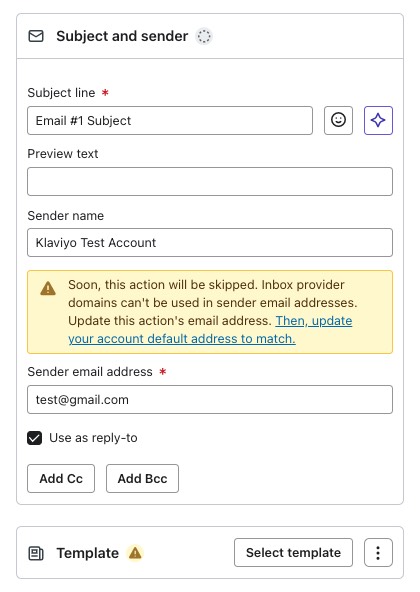Click the warning triangle in yellow banner

pos(48,288)
